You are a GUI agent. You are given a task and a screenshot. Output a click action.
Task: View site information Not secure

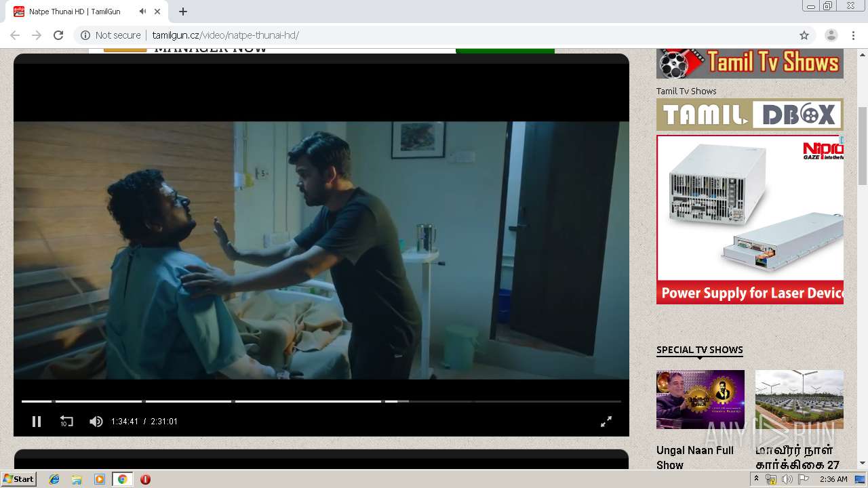(111, 35)
